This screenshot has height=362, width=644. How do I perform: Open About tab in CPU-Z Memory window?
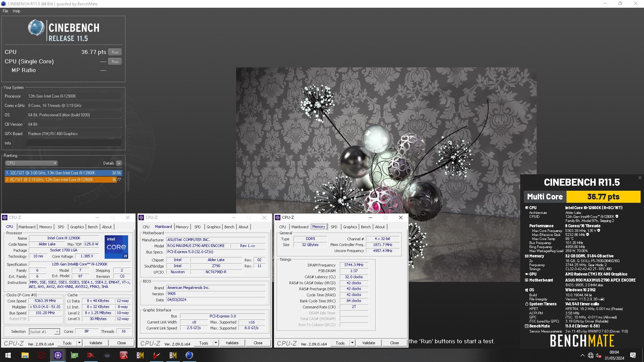380,227
